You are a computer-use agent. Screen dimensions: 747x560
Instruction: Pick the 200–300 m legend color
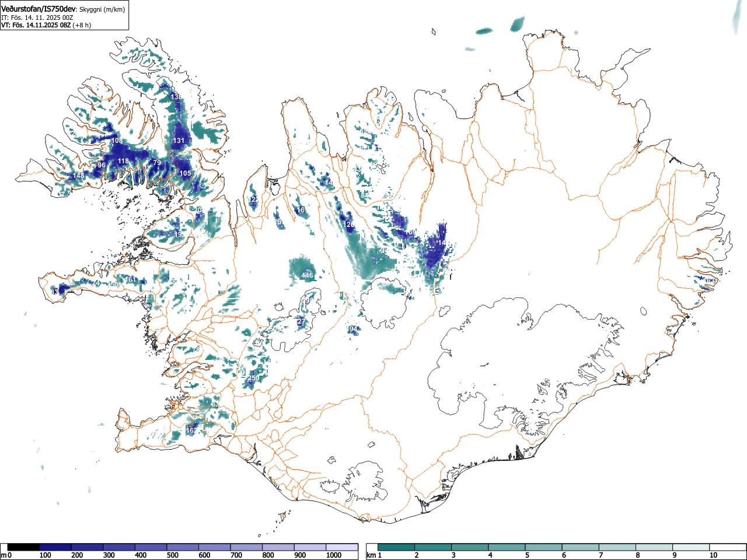pos(88,547)
